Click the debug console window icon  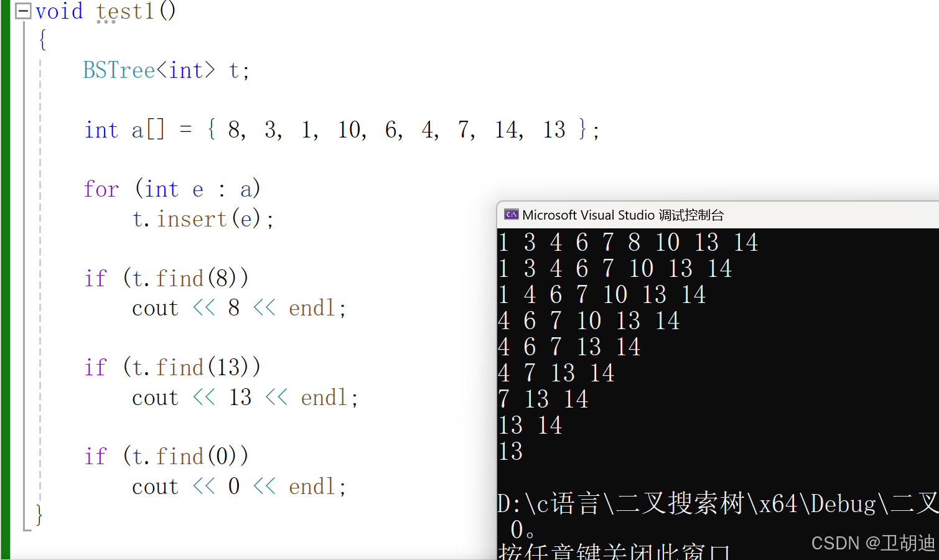(x=512, y=215)
